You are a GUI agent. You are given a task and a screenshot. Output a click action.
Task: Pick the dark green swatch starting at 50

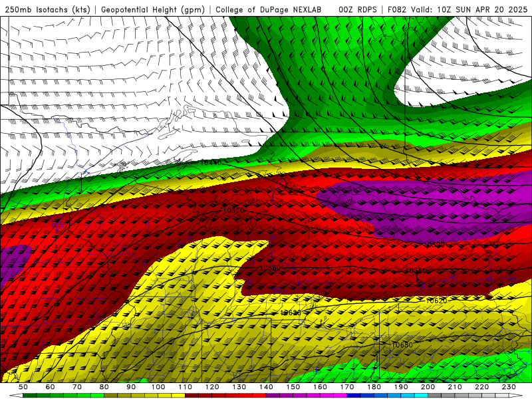(30, 396)
